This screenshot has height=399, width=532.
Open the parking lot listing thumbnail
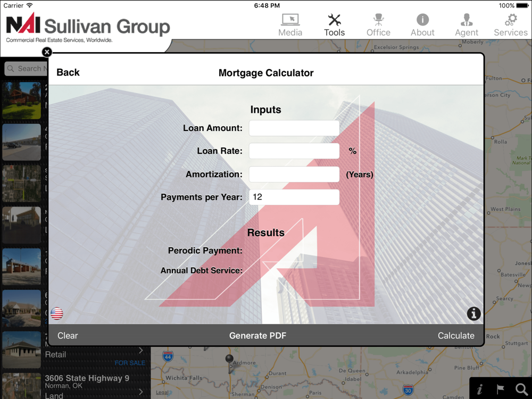coord(22,142)
